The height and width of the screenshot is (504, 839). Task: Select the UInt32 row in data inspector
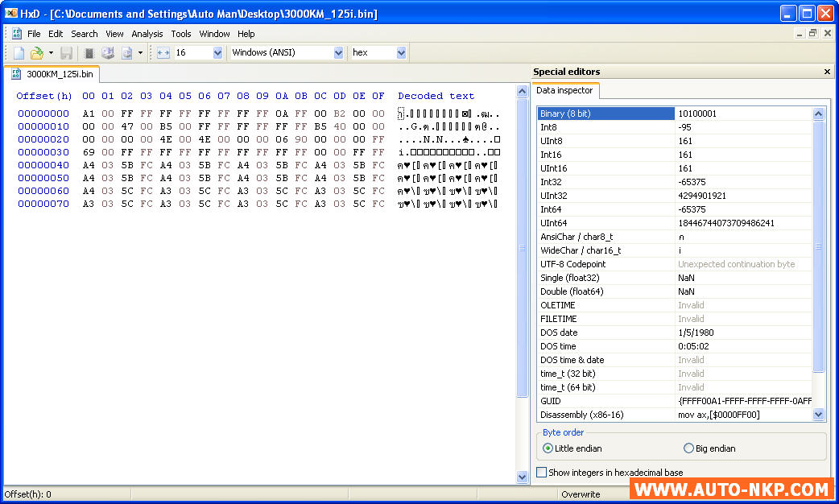(674, 196)
